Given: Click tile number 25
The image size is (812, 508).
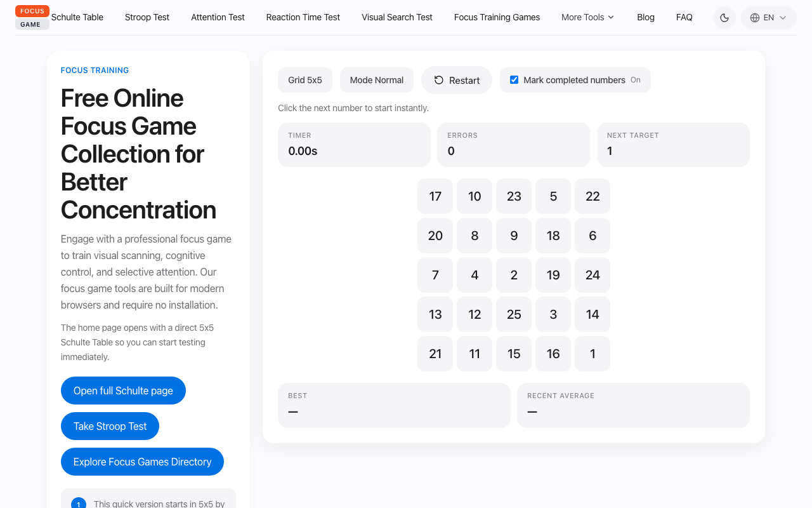Looking at the screenshot, I should click(514, 314).
